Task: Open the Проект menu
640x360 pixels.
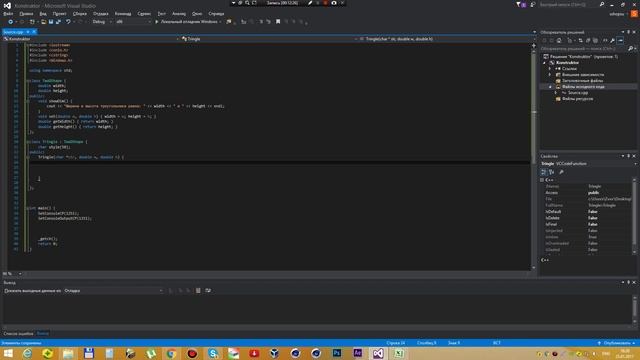Action: (59, 13)
